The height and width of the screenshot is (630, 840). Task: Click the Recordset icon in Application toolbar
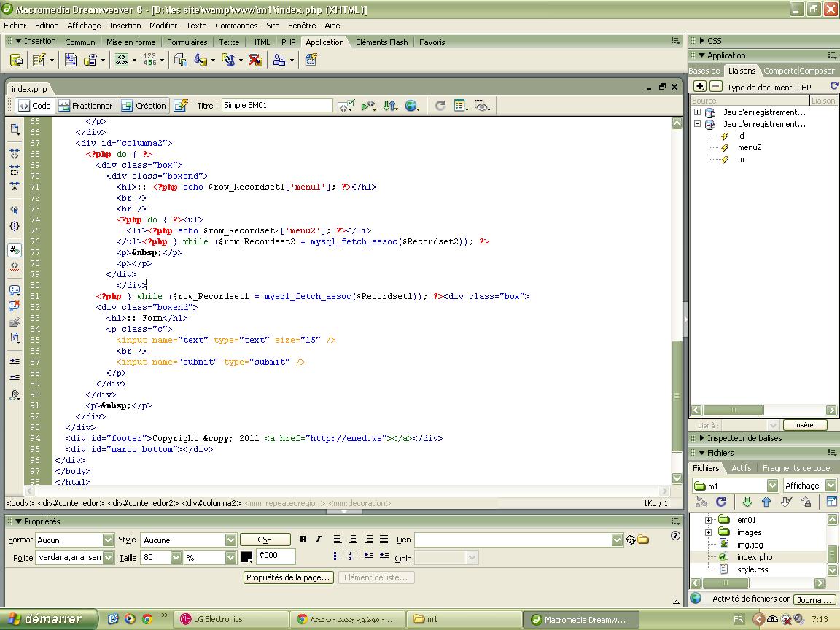16,60
